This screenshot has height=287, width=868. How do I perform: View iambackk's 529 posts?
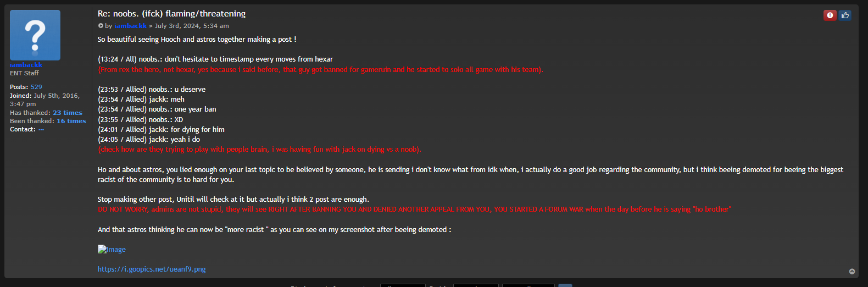coord(36,87)
